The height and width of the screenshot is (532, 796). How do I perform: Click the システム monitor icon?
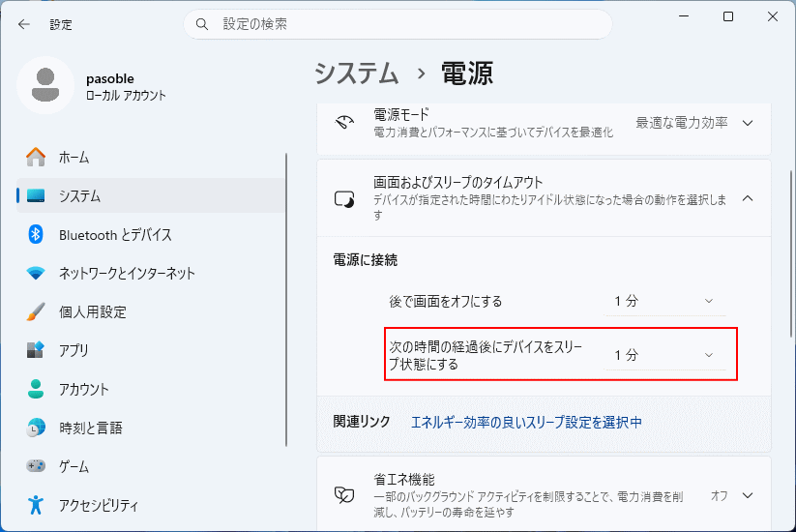36,196
